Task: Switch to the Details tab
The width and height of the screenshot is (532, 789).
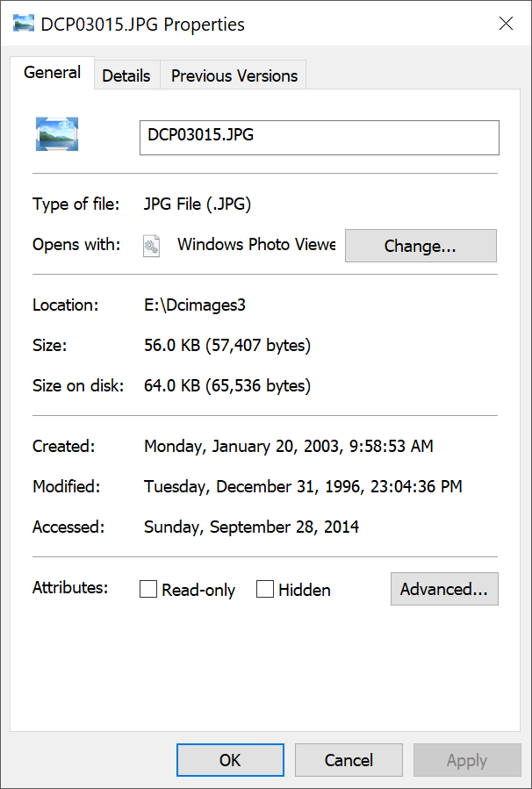Action: coord(126,76)
